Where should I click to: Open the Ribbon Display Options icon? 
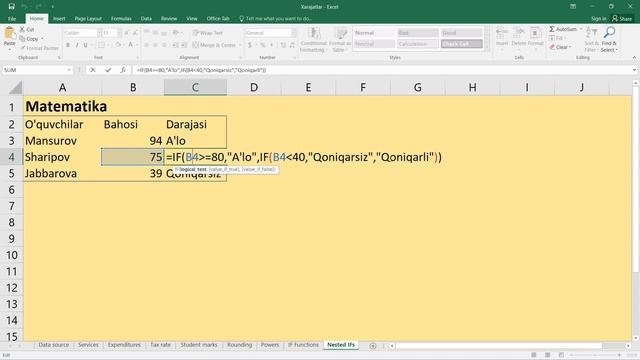573,7
